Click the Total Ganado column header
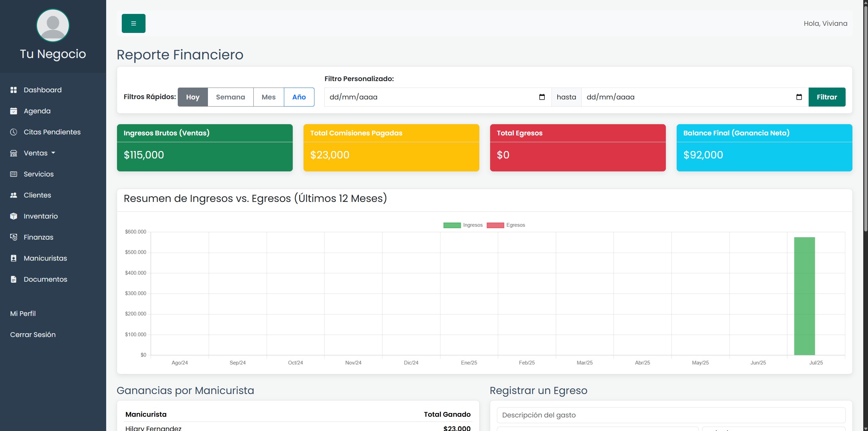The image size is (868, 431). tap(447, 414)
